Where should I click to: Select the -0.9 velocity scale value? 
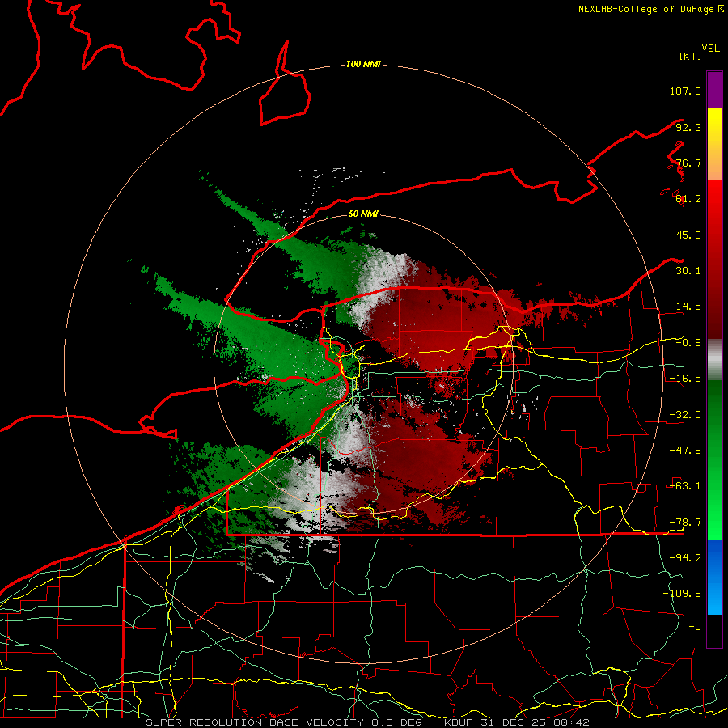pos(688,343)
